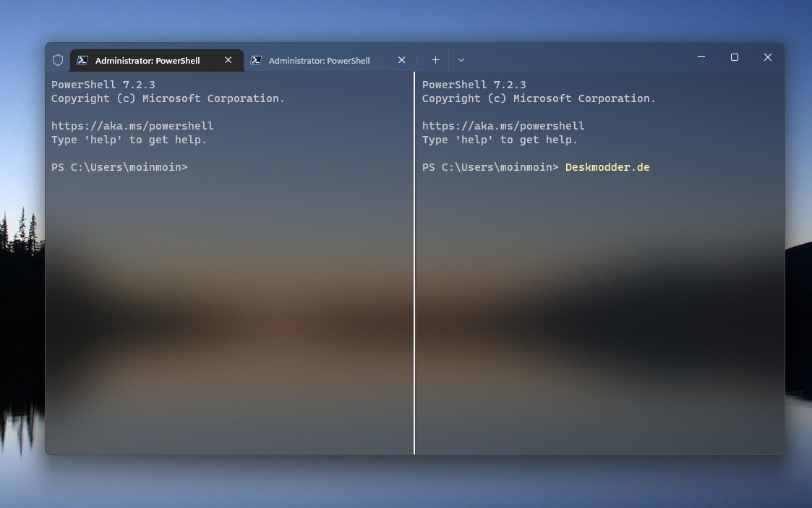Click the admin shield icon in tab bar
This screenshot has width=812, height=508.
click(x=58, y=60)
